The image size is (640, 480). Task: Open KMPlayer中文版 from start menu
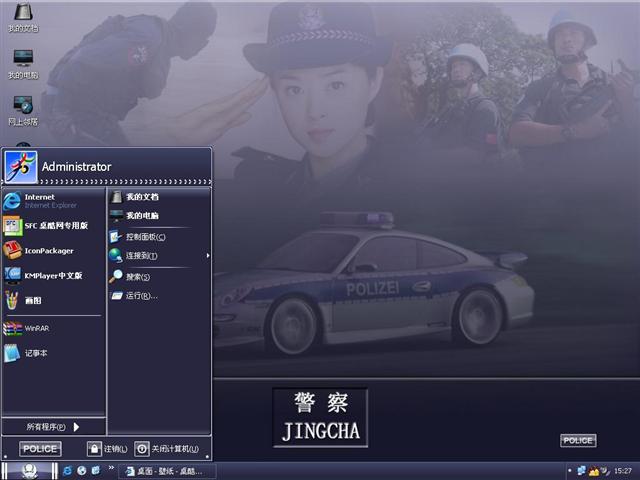[x=53, y=276]
